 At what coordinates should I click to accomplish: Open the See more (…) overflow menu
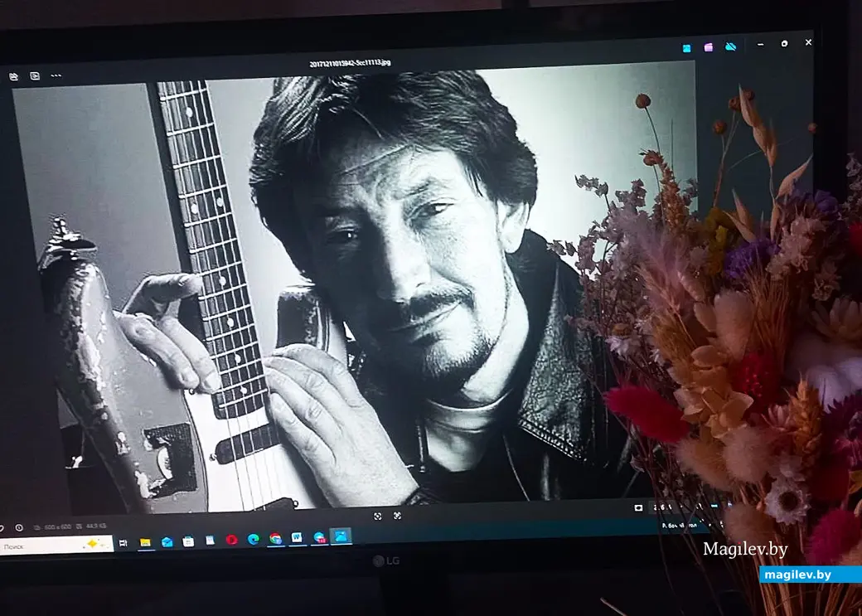[x=54, y=75]
